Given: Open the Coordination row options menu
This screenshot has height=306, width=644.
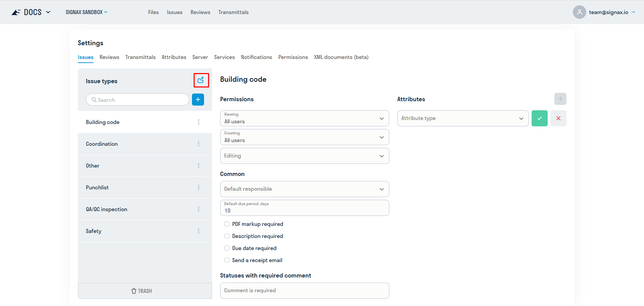Looking at the screenshot, I should (199, 144).
